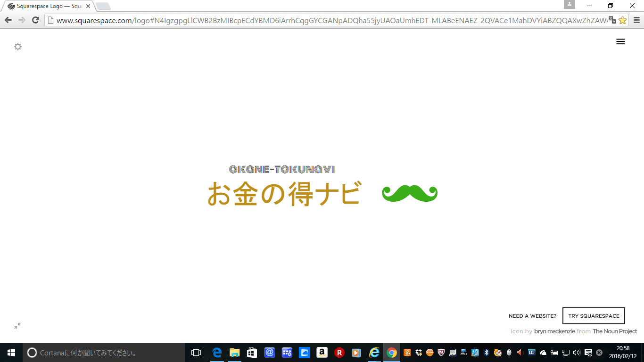The height and width of the screenshot is (362, 644).
Task: Go back using browser back arrow
Action: click(8, 20)
